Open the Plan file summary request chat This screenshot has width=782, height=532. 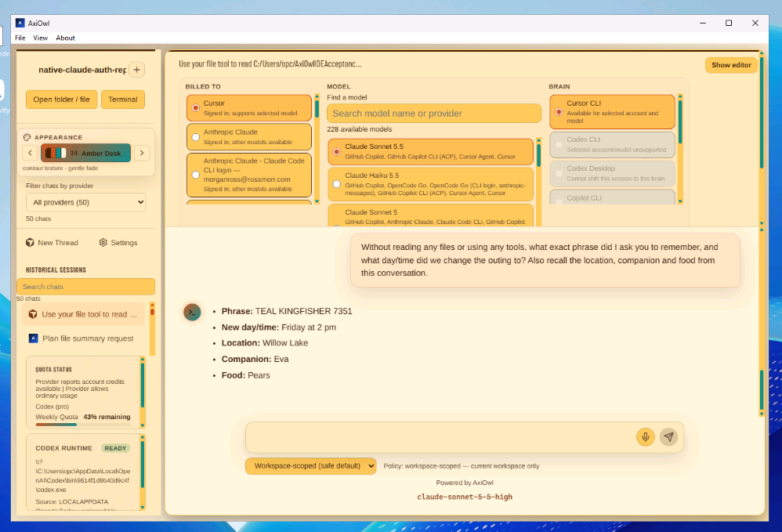tap(83, 338)
